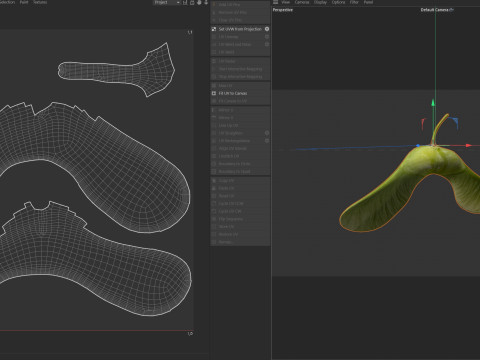Select Clear UV Pins entry
The width and height of the screenshot is (480, 360).
(230, 20)
